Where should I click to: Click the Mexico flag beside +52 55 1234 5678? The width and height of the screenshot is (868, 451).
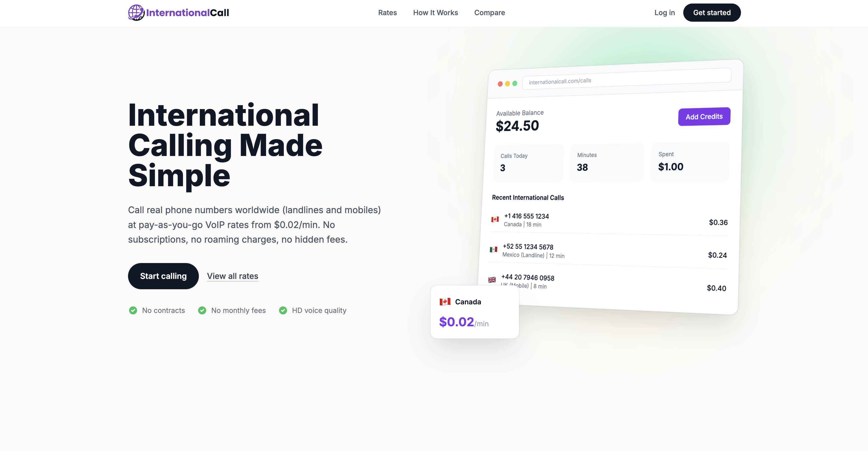(x=493, y=250)
